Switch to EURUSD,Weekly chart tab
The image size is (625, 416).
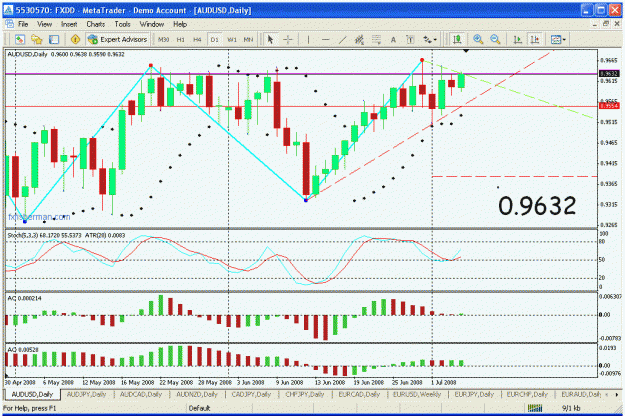pos(417,394)
